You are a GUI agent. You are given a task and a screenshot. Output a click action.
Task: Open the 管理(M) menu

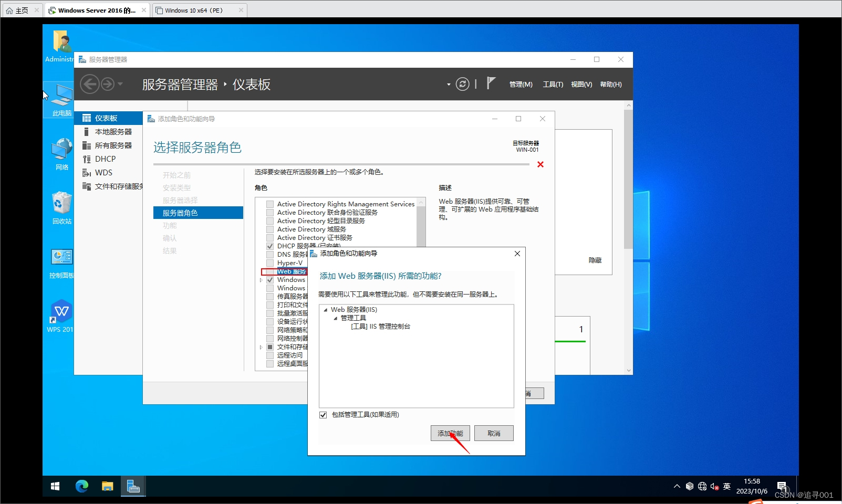[x=521, y=85]
